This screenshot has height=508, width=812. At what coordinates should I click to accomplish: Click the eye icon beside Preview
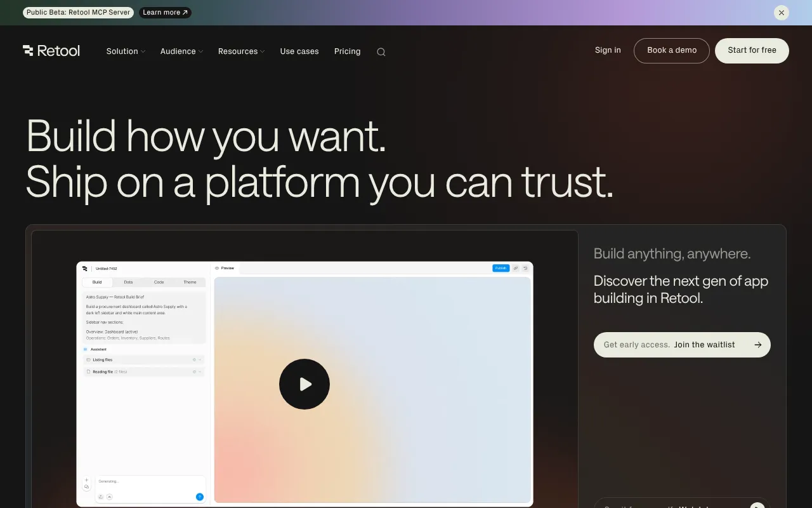[217, 268]
